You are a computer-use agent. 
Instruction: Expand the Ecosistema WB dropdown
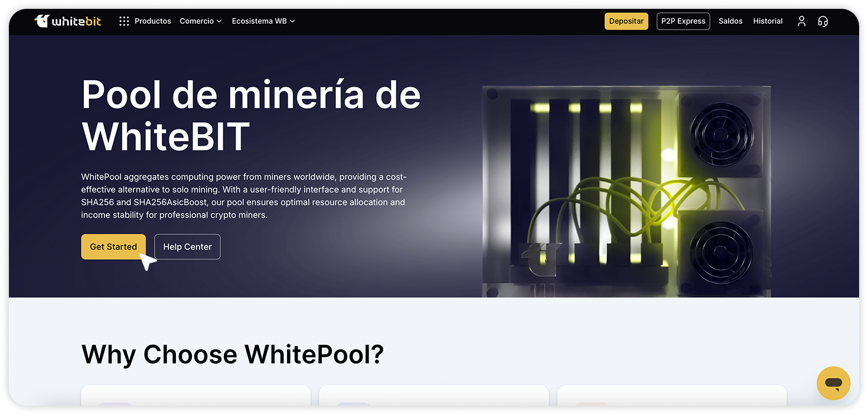263,21
